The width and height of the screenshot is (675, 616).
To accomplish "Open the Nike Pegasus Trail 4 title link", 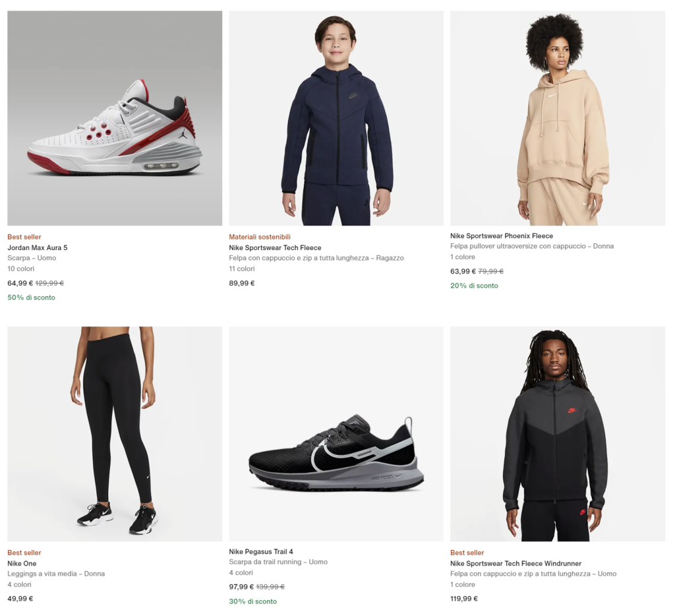I will click(261, 552).
